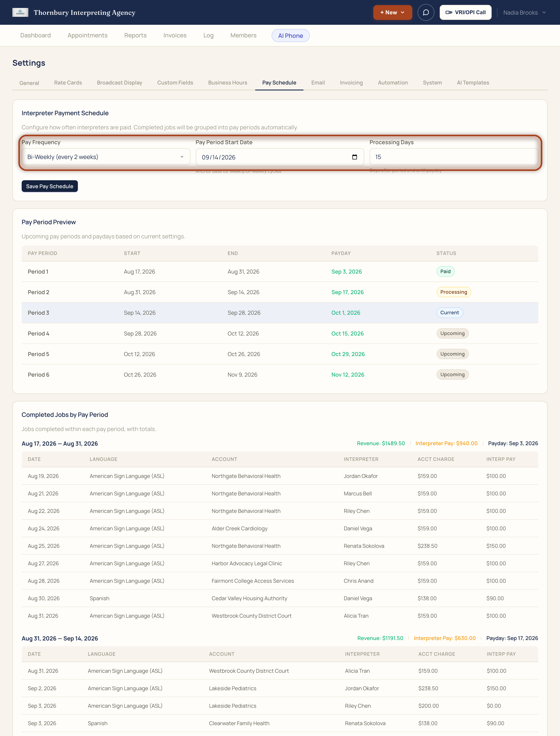Open the AI Phone menu item
Screen dimensions: 560x736
tap(290, 36)
